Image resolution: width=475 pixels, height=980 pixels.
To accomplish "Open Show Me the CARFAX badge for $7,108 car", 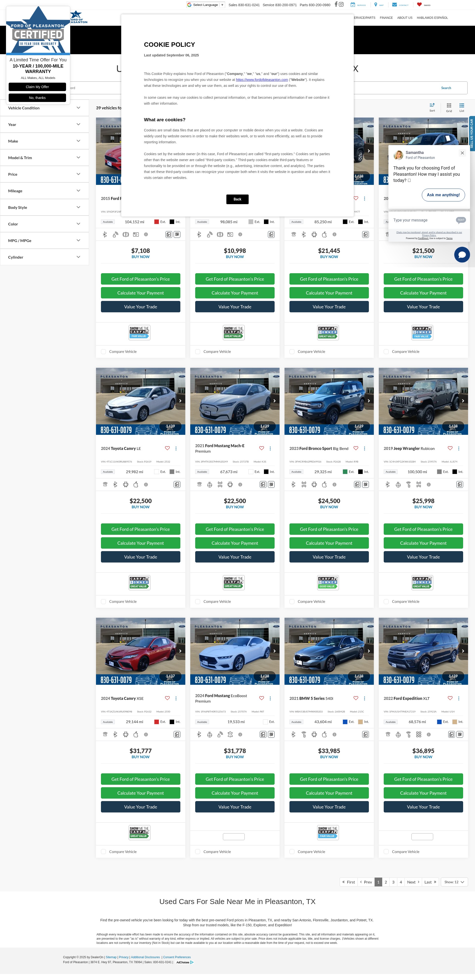I will click(140, 333).
